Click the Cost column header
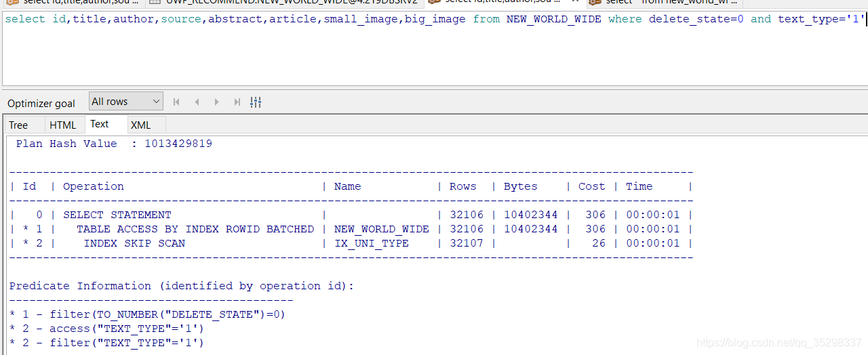Viewport: 868px width, 355px height. [592, 186]
